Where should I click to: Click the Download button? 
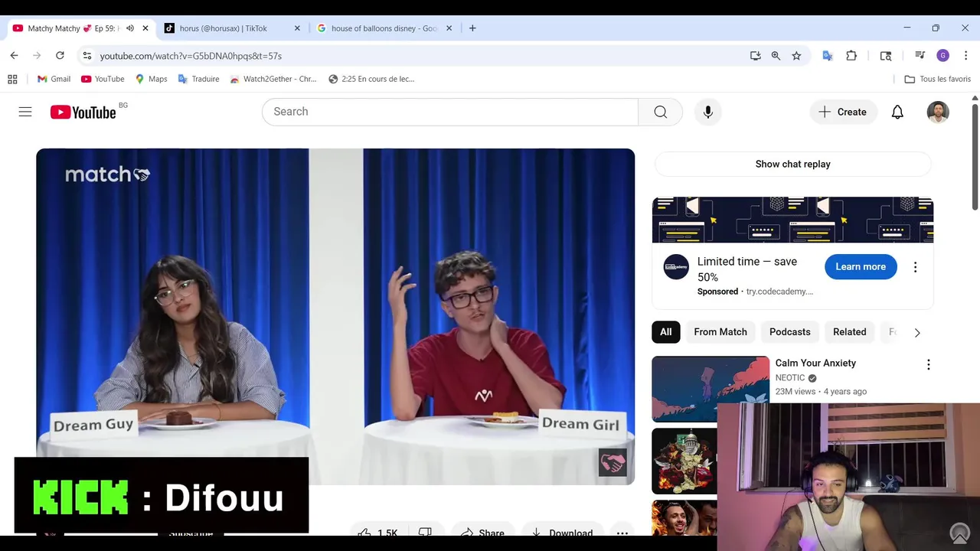pyautogui.click(x=563, y=533)
